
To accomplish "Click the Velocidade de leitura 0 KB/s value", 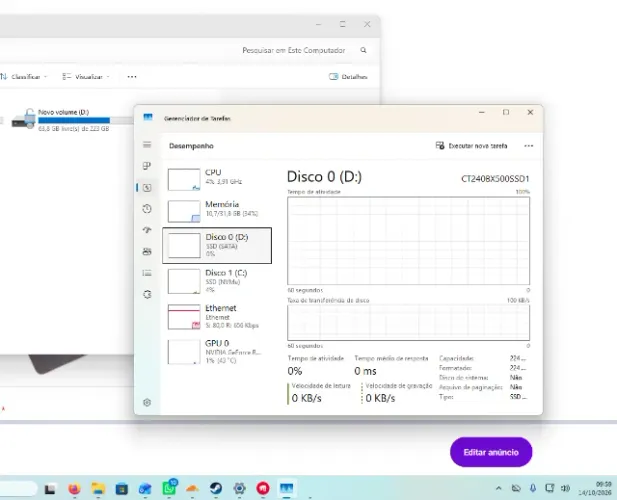I will pos(307,398).
